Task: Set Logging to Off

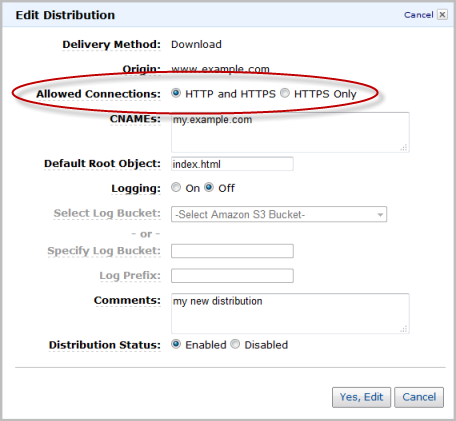Action: [209, 187]
